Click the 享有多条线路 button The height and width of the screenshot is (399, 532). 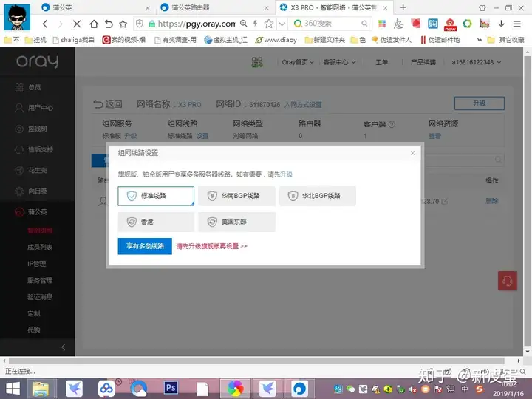(x=145, y=246)
